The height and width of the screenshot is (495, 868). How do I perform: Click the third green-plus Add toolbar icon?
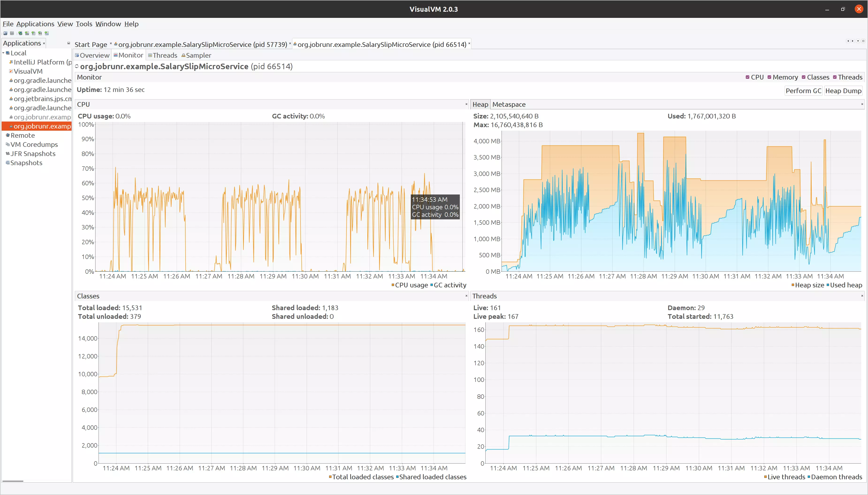point(33,33)
